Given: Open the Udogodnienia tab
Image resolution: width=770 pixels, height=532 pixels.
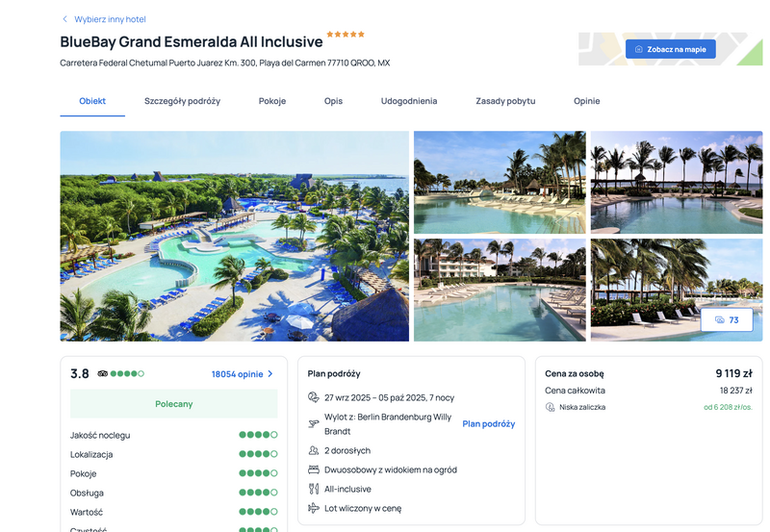Looking at the screenshot, I should [409, 101].
